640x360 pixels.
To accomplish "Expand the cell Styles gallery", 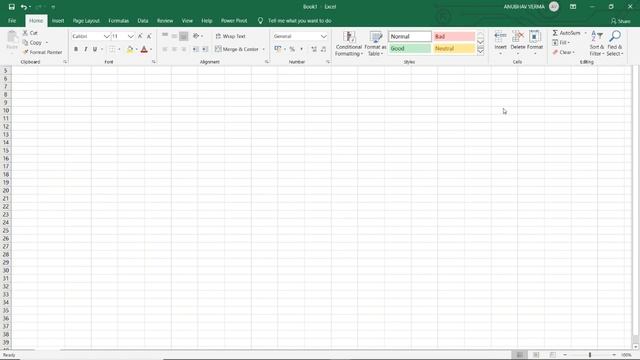I will (480, 51).
